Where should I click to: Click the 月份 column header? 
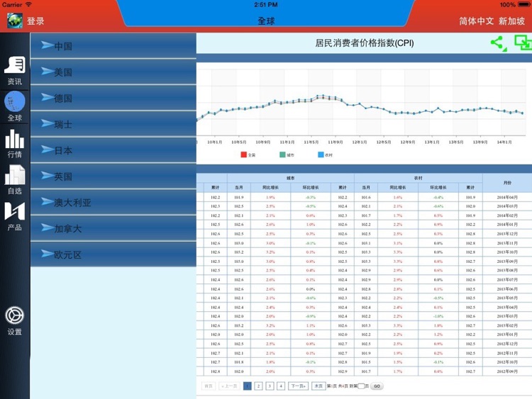[507, 183]
